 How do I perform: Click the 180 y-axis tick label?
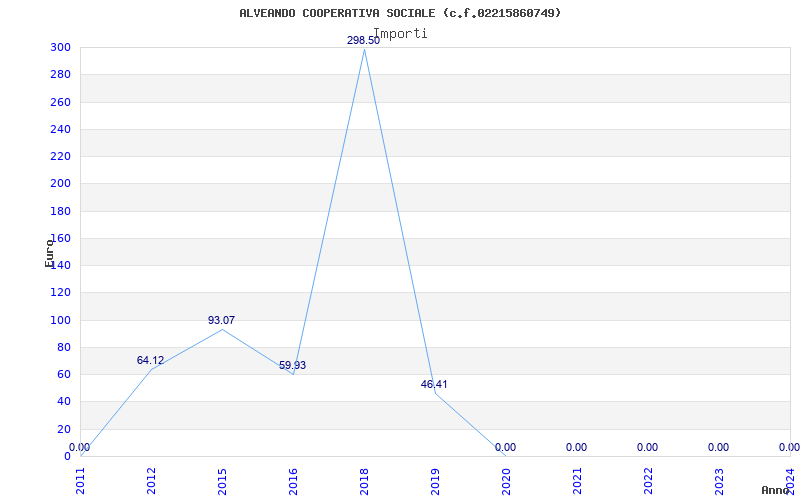pyautogui.click(x=60, y=211)
